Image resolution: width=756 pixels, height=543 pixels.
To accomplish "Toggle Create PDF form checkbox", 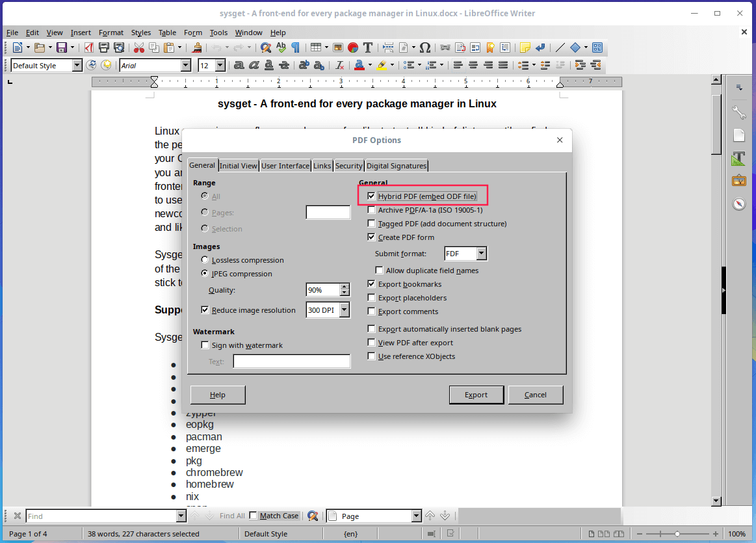I will pos(371,237).
